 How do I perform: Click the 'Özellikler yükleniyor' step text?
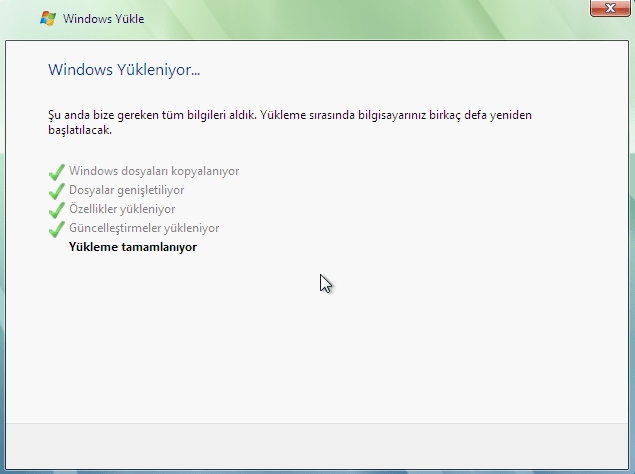(122, 209)
